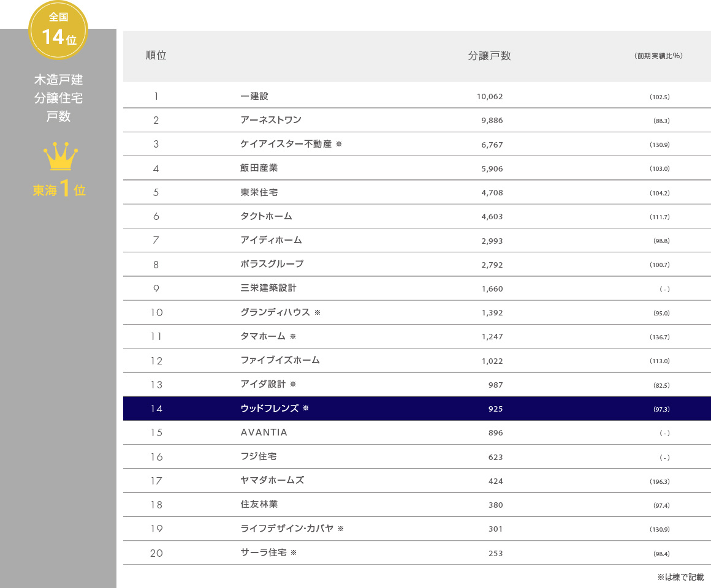Select company AVANTIA
This screenshot has width=711, height=588.
pos(264,432)
